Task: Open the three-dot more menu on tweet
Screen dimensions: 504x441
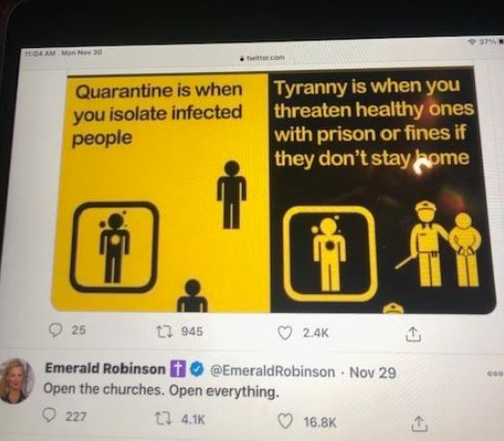Action: click(495, 374)
